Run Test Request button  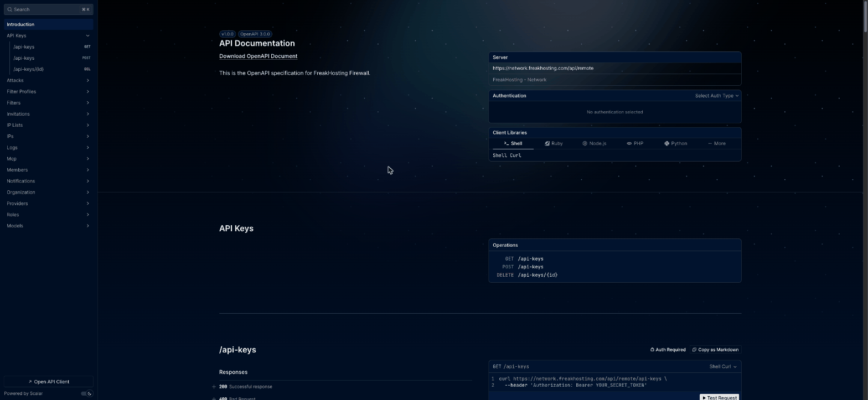[719, 397]
